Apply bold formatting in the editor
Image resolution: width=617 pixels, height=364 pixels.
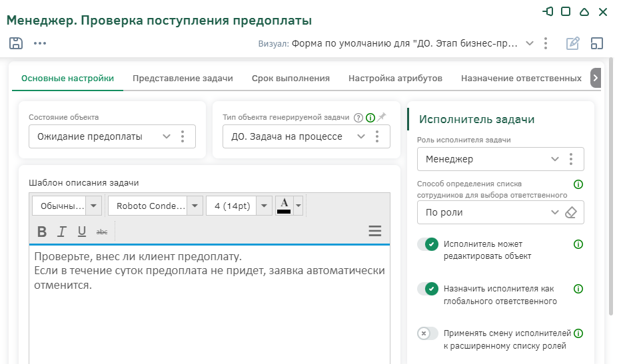tap(42, 232)
